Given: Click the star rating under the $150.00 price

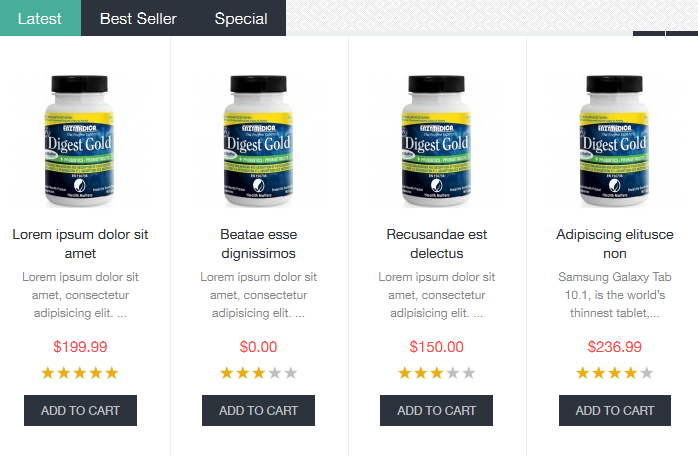Looking at the screenshot, I should coord(436,373).
